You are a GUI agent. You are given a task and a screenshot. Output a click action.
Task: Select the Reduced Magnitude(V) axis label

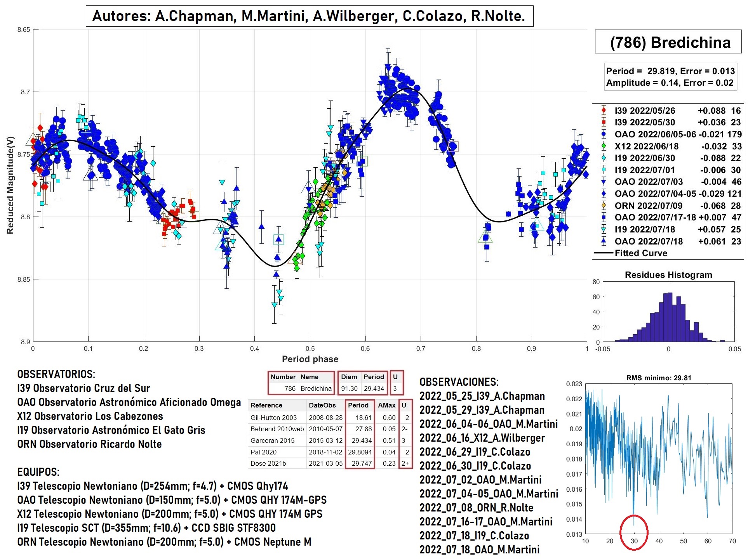click(10, 185)
